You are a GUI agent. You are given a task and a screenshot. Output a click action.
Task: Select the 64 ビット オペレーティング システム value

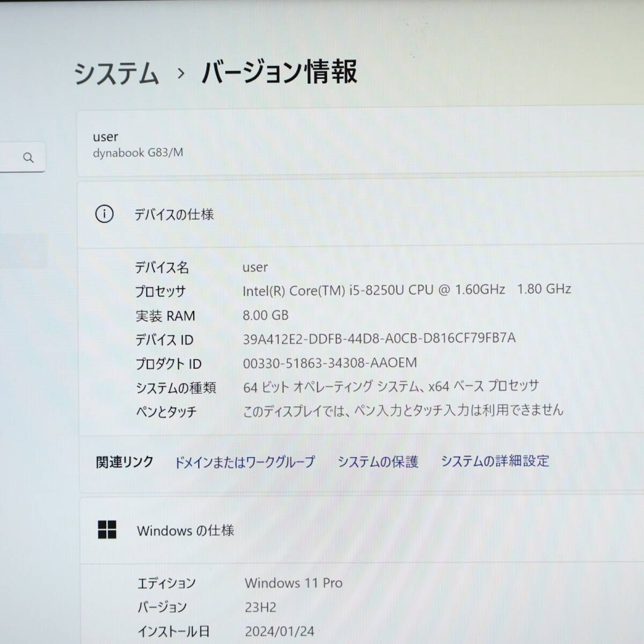(391, 386)
